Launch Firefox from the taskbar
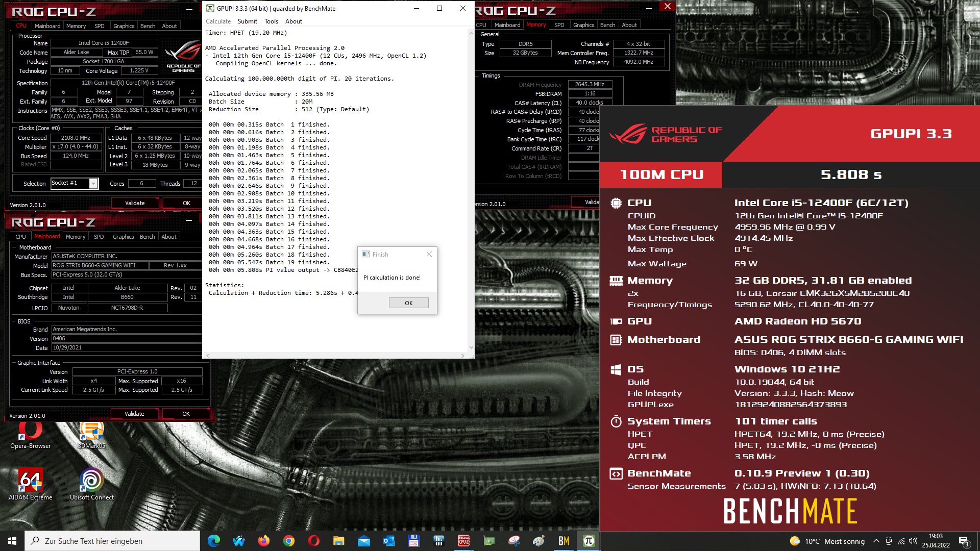Viewport: 980px width, 551px height. [263, 541]
